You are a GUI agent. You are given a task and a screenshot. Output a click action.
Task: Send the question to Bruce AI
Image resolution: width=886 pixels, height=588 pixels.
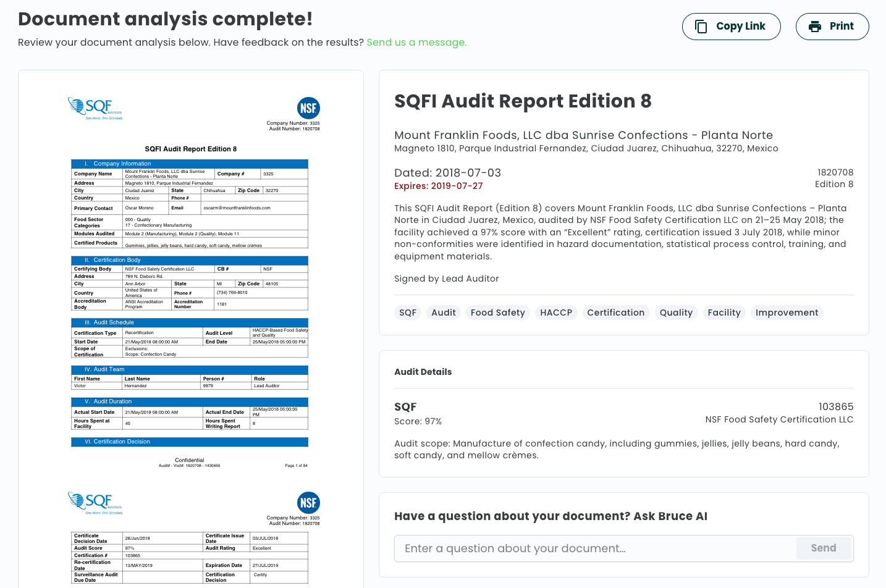tap(824, 548)
